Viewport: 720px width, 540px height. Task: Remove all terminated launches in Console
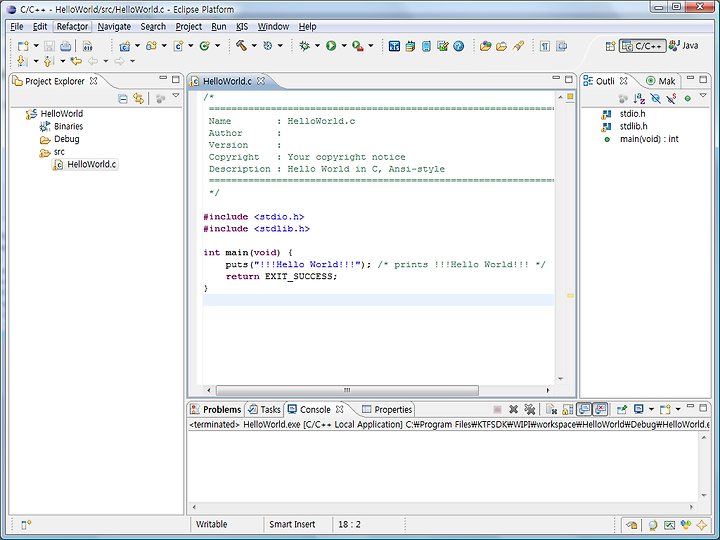pos(529,409)
